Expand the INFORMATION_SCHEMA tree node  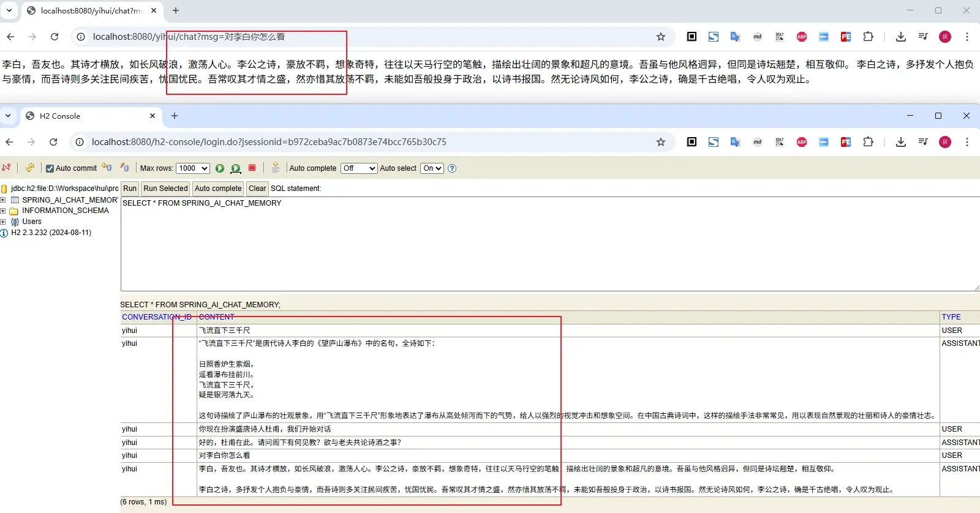pyautogui.click(x=3, y=211)
